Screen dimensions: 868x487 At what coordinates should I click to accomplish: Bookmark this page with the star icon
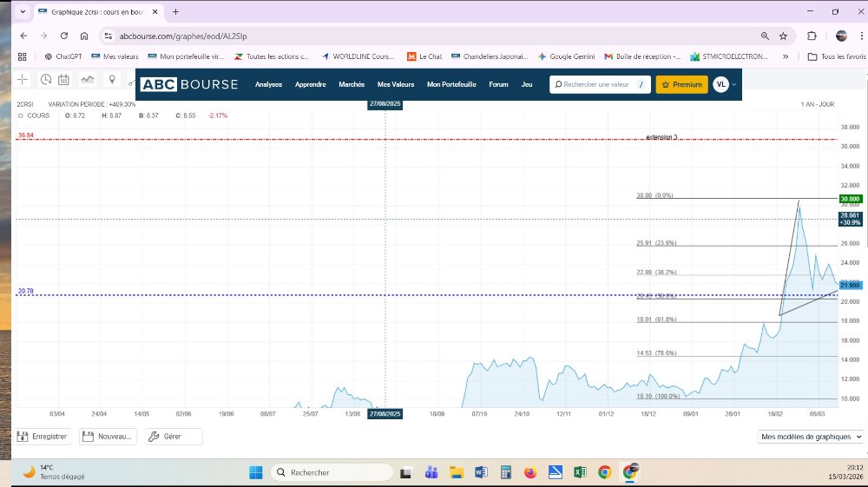(x=783, y=36)
